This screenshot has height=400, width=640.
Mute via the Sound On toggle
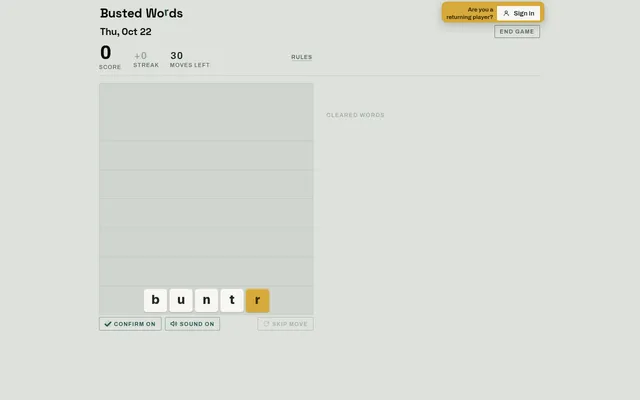click(192, 324)
